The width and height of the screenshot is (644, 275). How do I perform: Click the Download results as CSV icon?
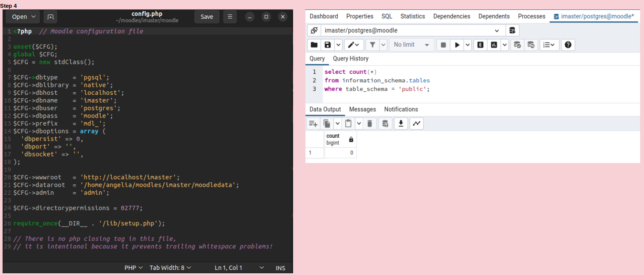[x=401, y=124]
